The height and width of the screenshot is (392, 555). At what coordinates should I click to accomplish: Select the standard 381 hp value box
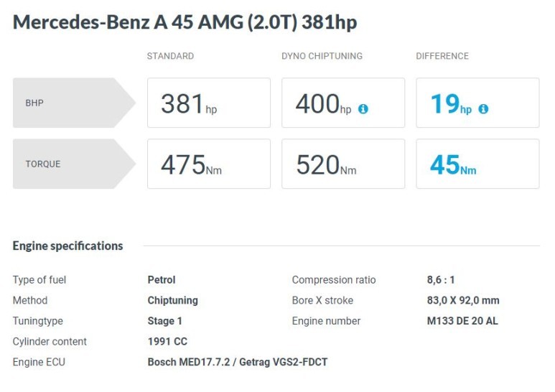click(x=208, y=103)
